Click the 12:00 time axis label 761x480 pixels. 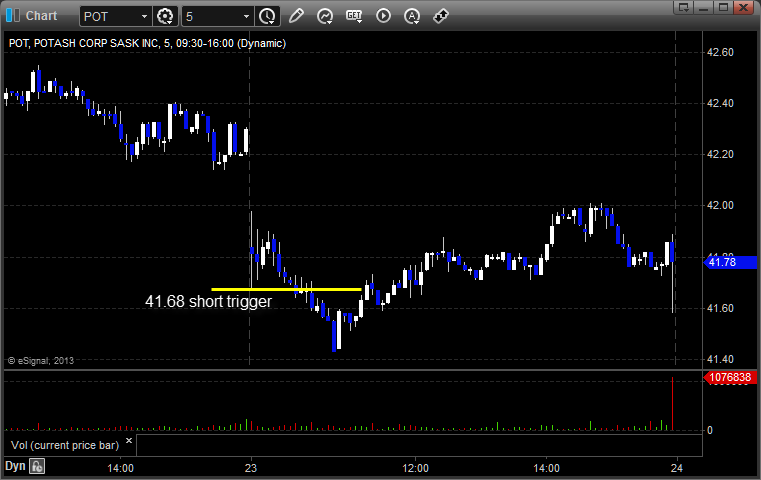(415, 468)
